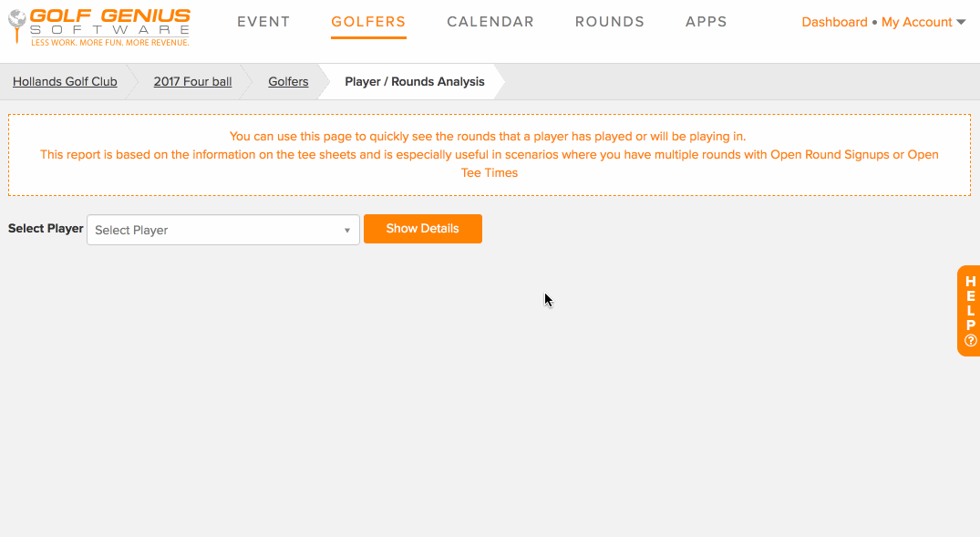Click the Golf Genius Software logo
The image size is (980, 537).
99,27
